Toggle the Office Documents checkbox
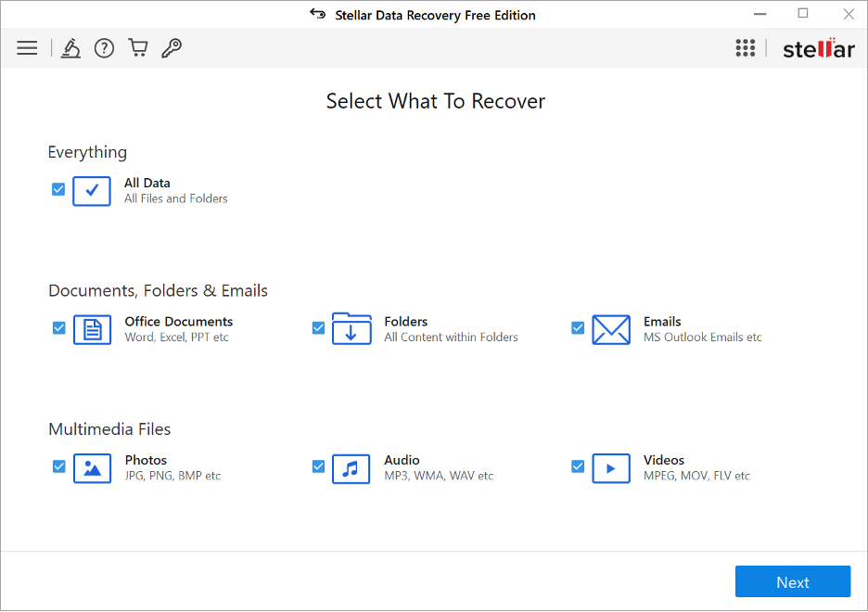 [x=58, y=328]
